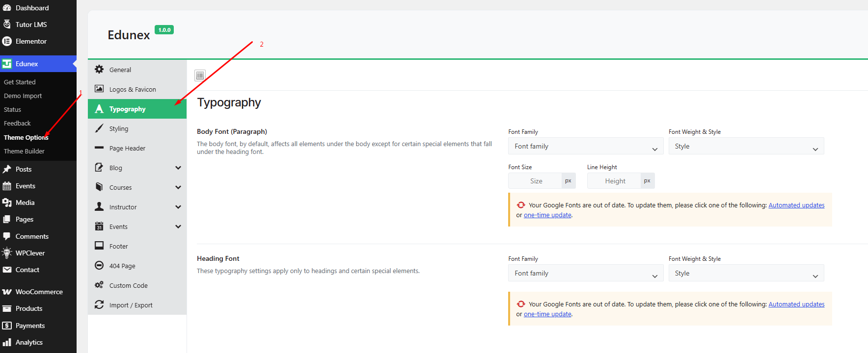Click one-time update link under Heading Font
868x353 pixels.
coord(547,314)
